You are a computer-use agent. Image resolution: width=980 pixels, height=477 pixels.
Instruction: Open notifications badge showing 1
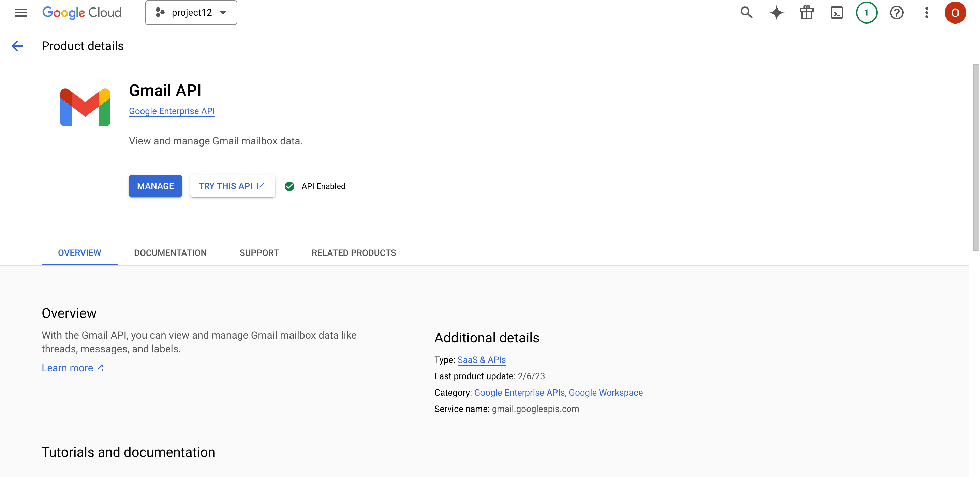pos(867,13)
